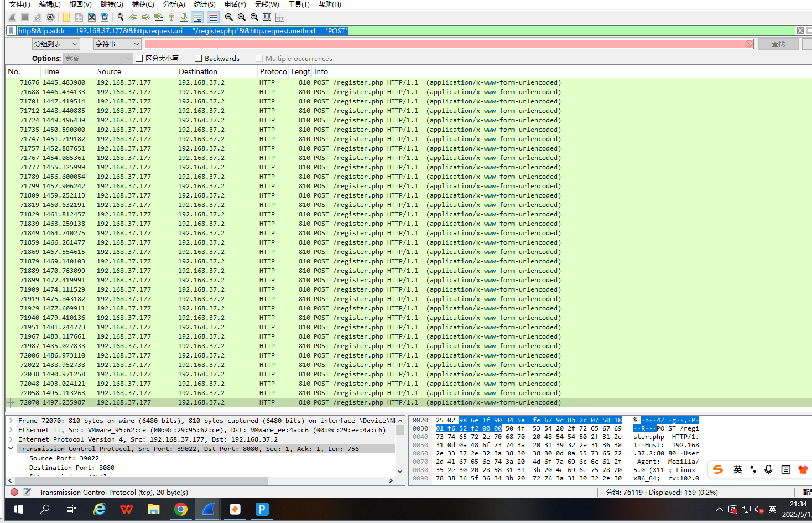Open the 文件(F) menu
The width and height of the screenshot is (812, 523).
(20, 4)
